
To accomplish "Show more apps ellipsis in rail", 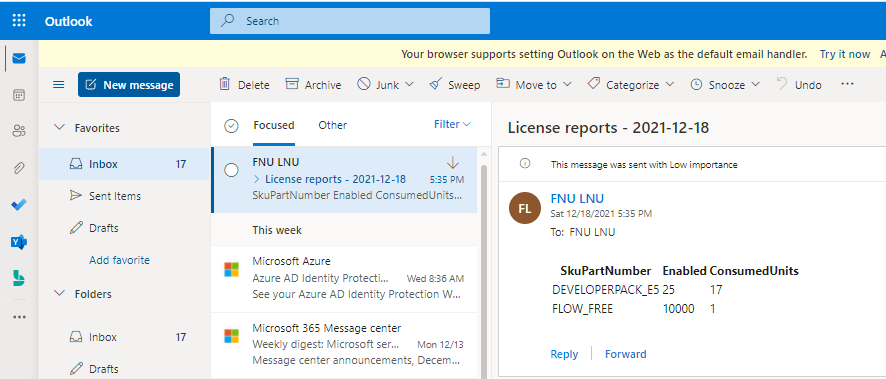I will (x=19, y=317).
